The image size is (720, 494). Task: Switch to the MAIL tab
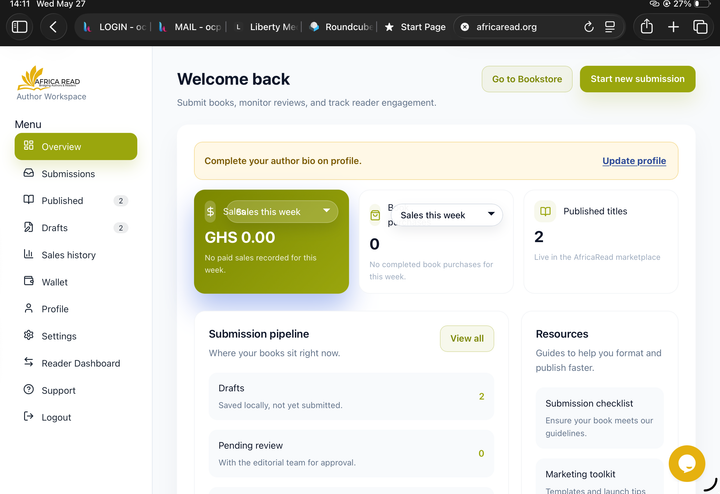click(x=190, y=27)
